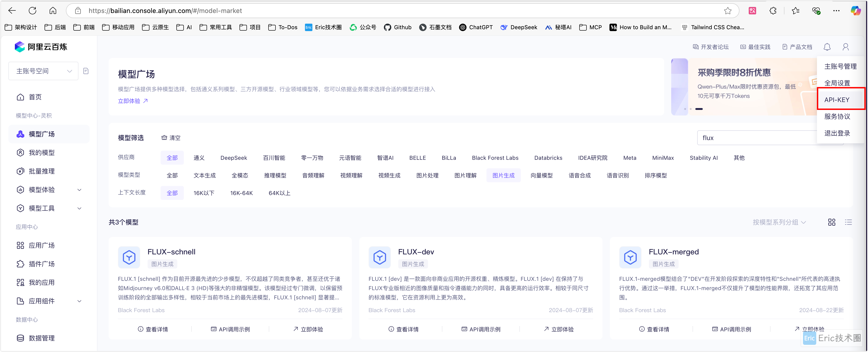Open 产品文档 in the top bar
This screenshot has width=868, height=352.
coord(797,47)
